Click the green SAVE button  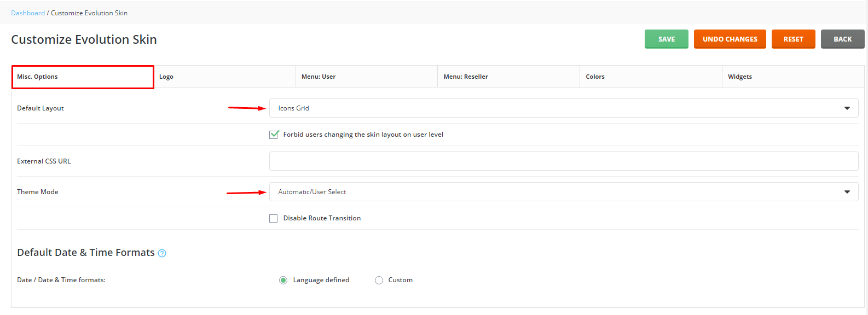(x=667, y=39)
